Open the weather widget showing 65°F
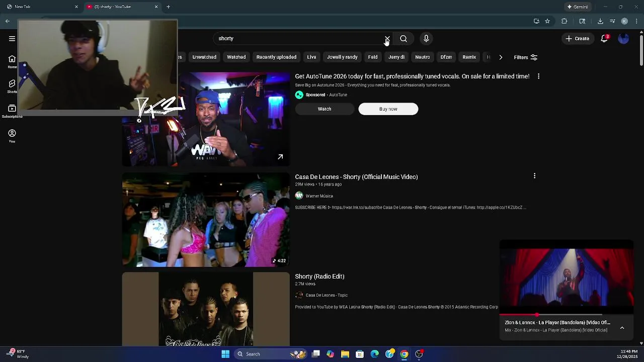 click(18, 354)
